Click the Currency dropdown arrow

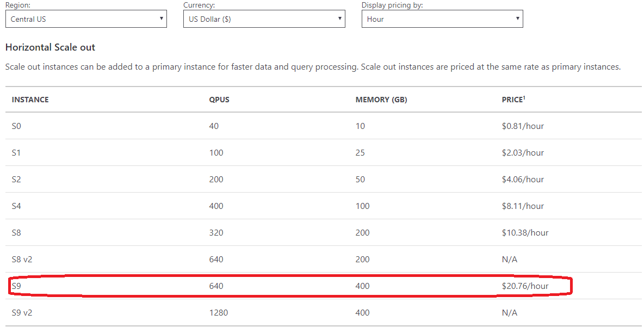(x=339, y=18)
